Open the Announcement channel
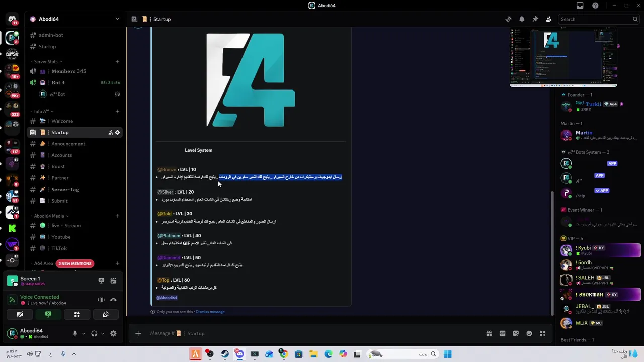The image size is (644, 362). coord(75,144)
